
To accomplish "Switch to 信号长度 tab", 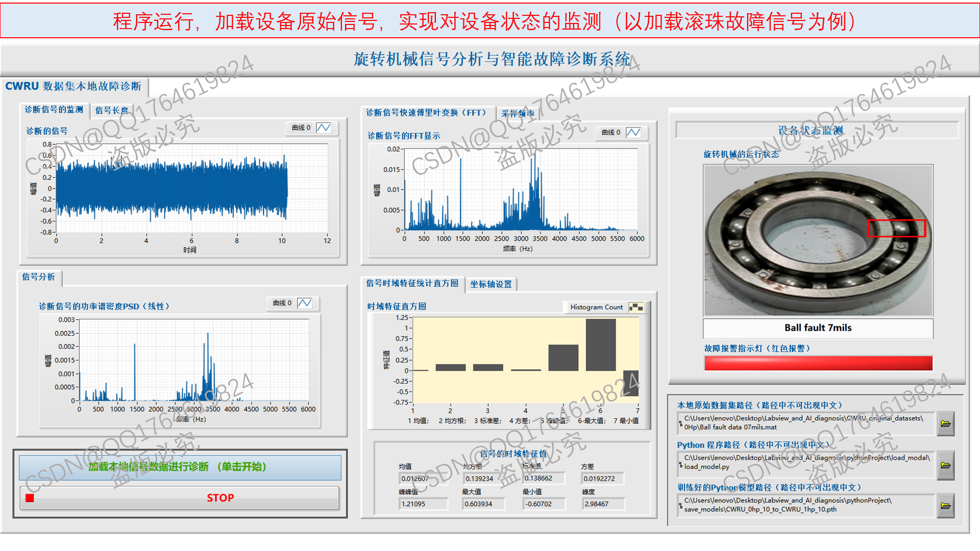I will [x=112, y=110].
